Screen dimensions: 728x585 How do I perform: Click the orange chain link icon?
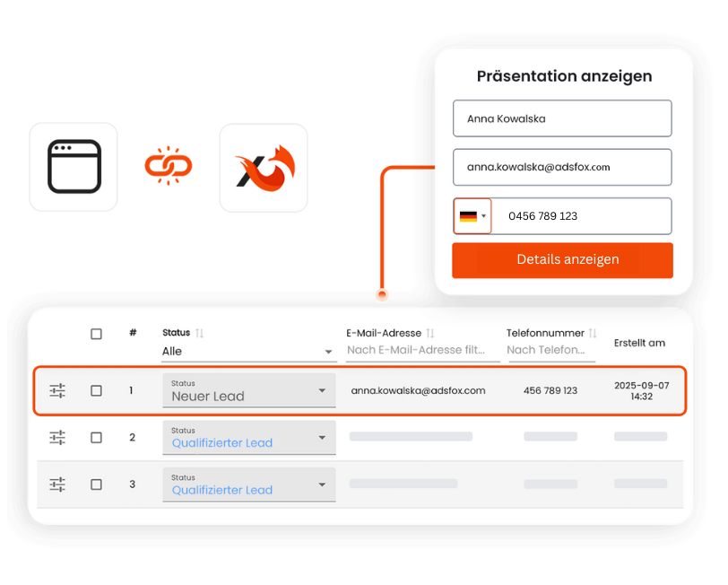tap(169, 166)
